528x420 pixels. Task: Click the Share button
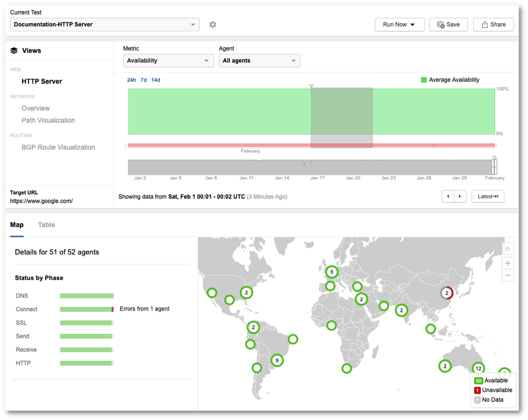(x=493, y=25)
